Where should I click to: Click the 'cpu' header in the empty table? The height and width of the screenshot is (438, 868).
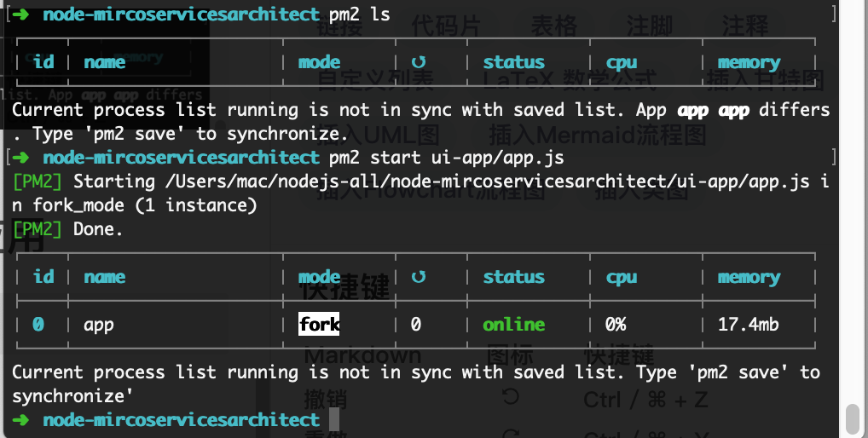pyautogui.click(x=621, y=63)
